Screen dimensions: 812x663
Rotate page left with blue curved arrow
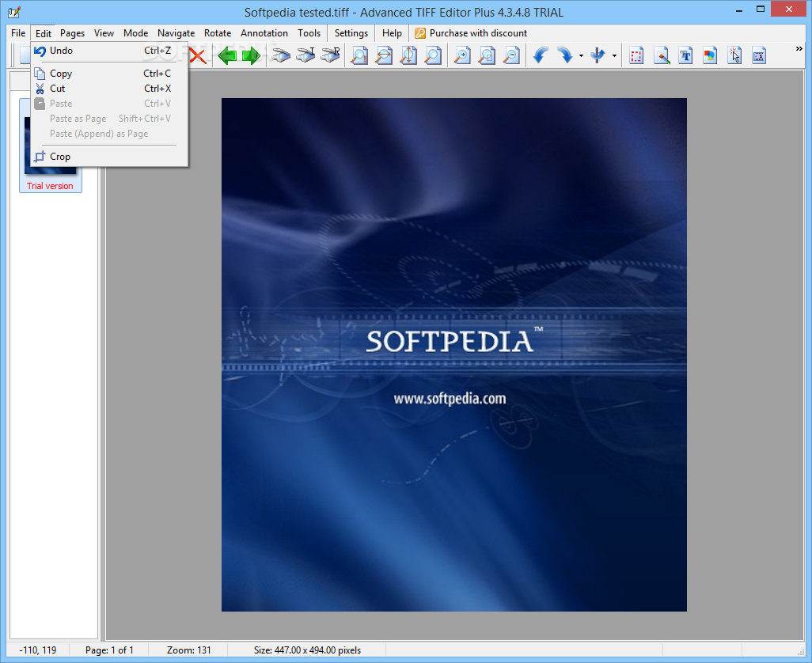pos(541,55)
